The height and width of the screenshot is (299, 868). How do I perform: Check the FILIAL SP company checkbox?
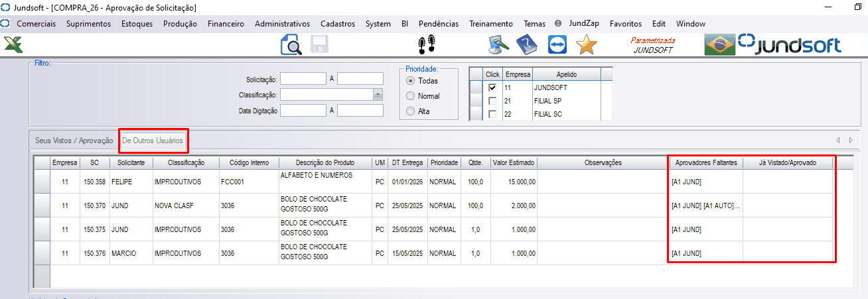(x=492, y=101)
